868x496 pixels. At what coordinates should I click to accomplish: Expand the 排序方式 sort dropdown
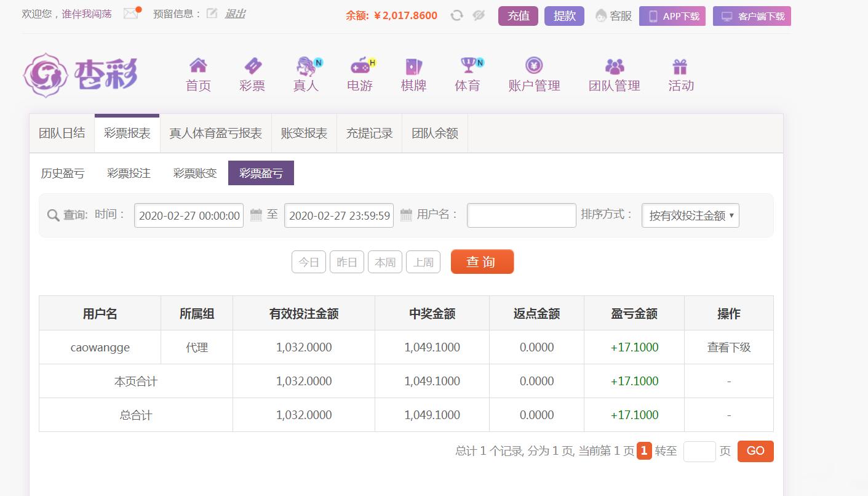point(690,215)
